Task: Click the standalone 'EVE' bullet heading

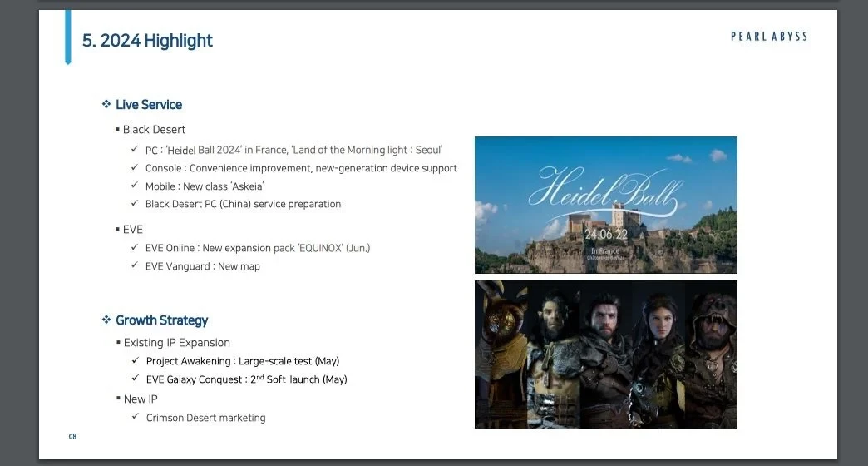Action: (133, 229)
